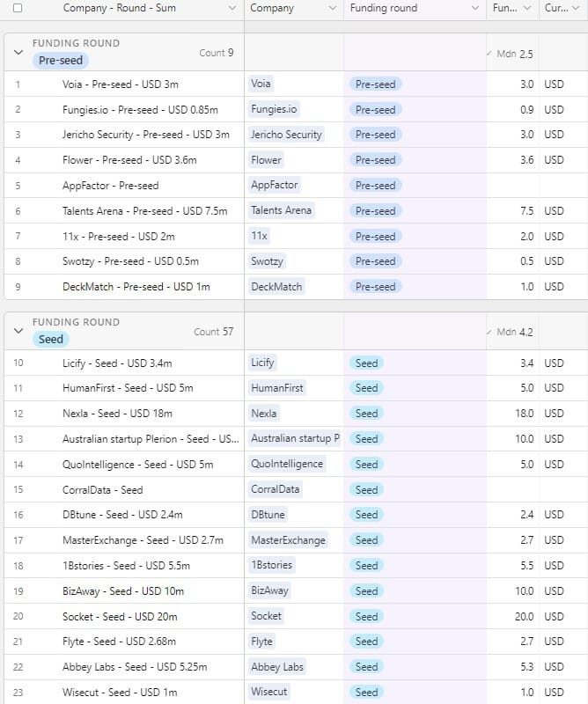Collapse the Pre-seed funding round group
This screenshot has height=704, width=588.
pos(18,52)
